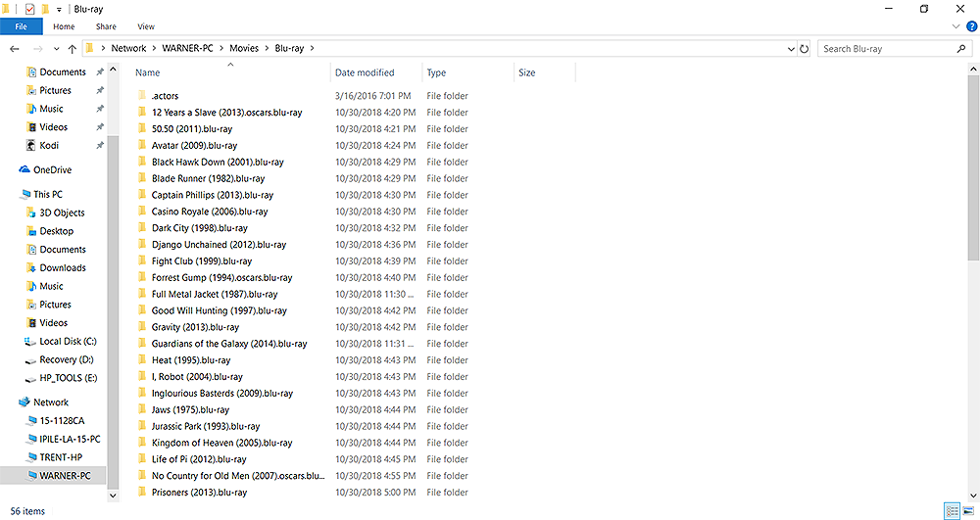Select pinned Videos in Quick access
Image resolution: width=980 pixels, height=520 pixels.
coord(53,126)
